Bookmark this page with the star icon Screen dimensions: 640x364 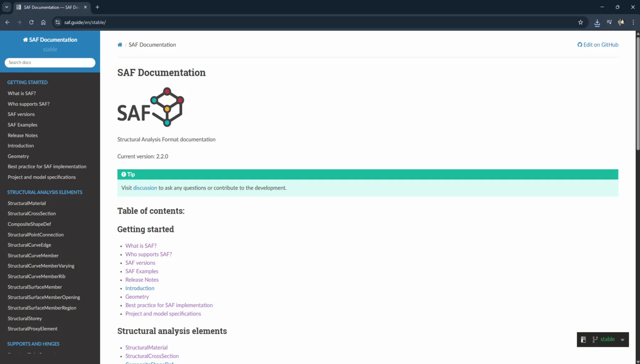[581, 22]
